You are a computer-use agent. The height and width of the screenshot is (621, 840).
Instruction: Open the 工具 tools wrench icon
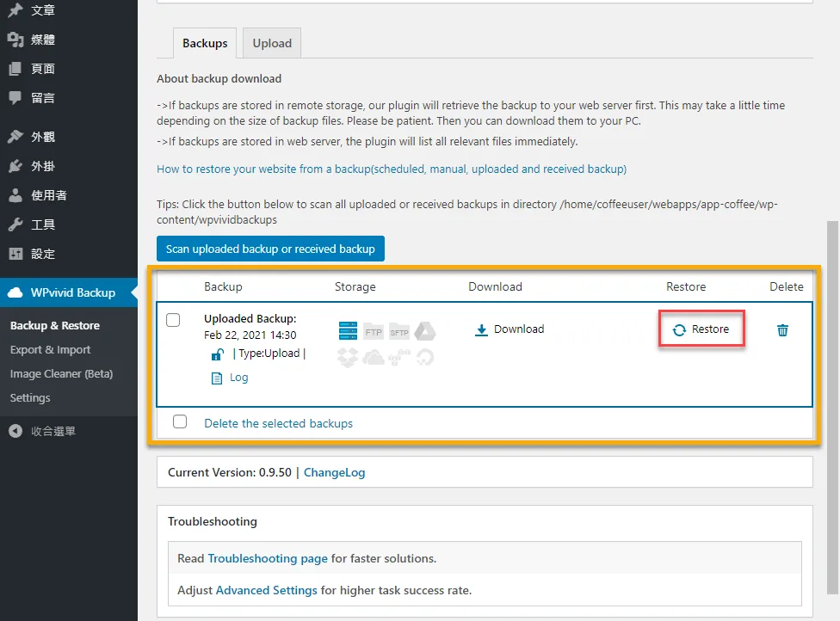pyautogui.click(x=15, y=224)
